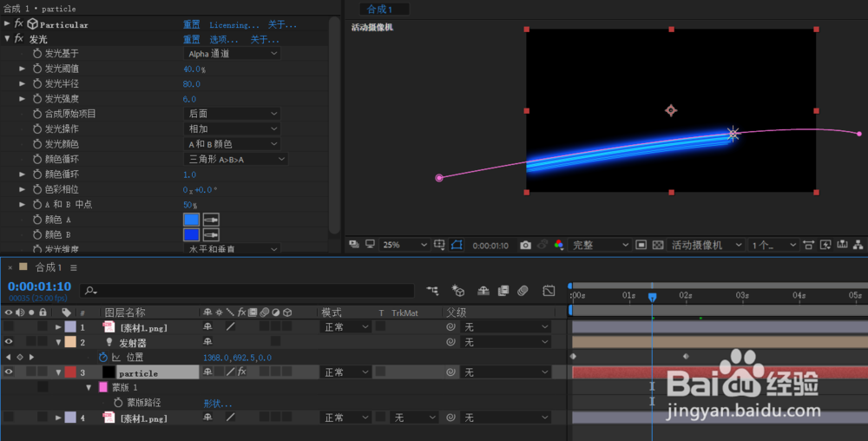The width and height of the screenshot is (868, 441).
Task: Toggle the 发光 effect fx enable switch
Action: (x=19, y=39)
